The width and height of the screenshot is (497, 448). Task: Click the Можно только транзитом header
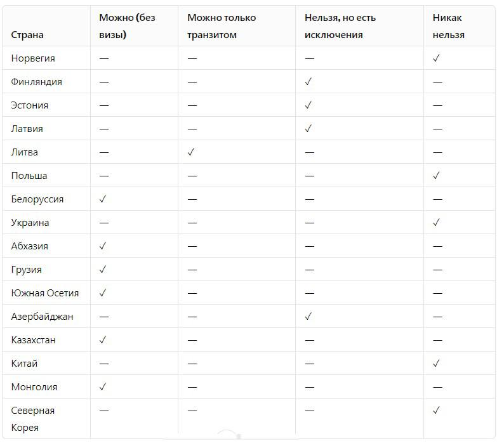tap(222, 26)
